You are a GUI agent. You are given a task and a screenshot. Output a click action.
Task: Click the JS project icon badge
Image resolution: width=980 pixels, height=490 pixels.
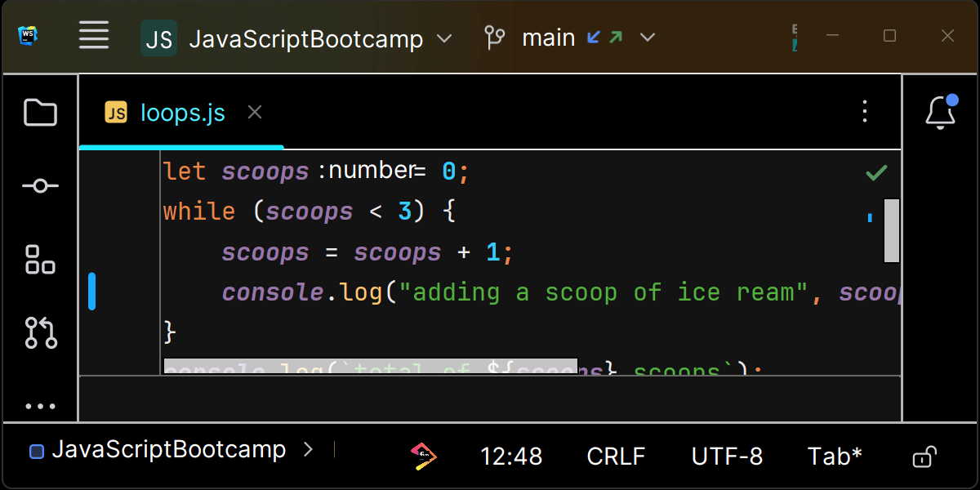coord(158,38)
